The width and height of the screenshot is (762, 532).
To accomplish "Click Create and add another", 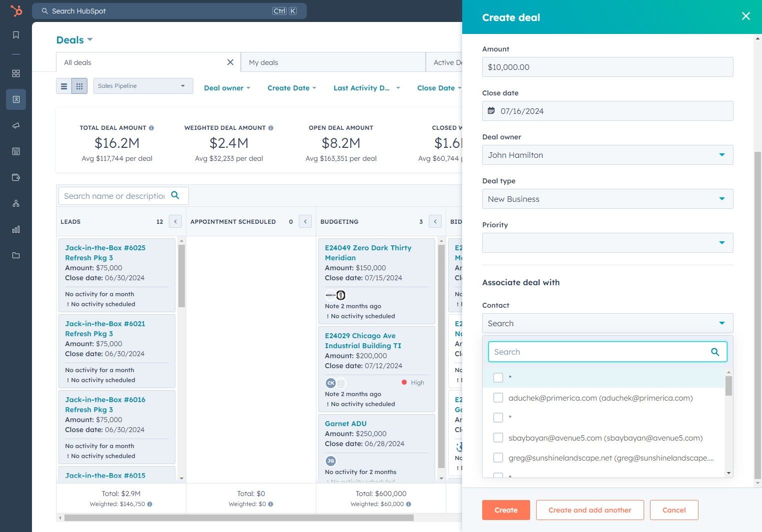I will pyautogui.click(x=590, y=510).
